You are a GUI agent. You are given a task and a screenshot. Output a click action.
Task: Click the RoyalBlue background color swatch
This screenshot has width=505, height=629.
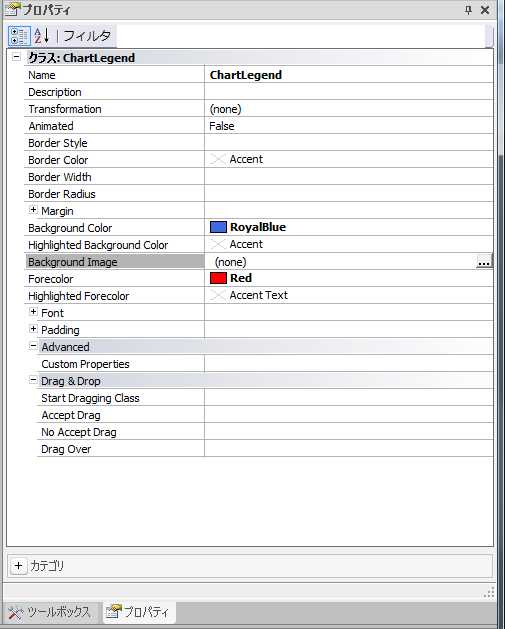[218, 227]
